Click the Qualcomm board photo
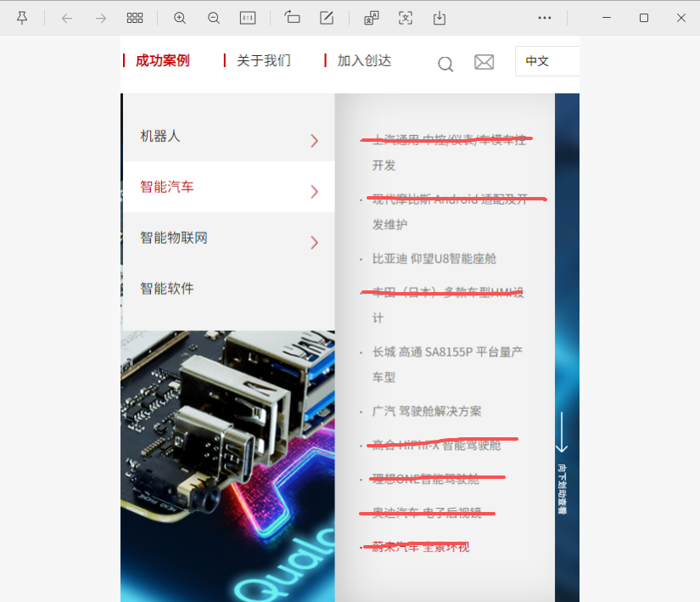700x602 pixels. click(227, 466)
